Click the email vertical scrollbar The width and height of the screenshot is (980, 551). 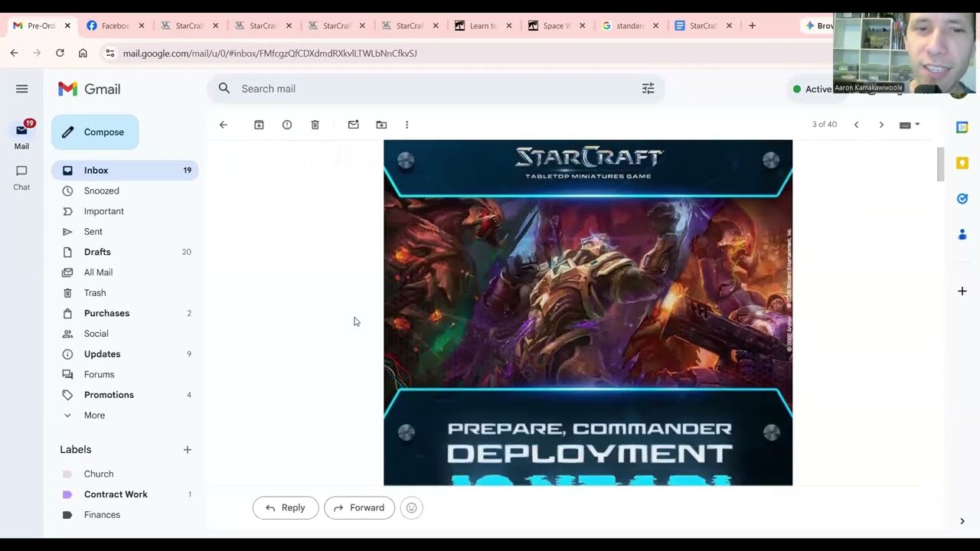[941, 165]
